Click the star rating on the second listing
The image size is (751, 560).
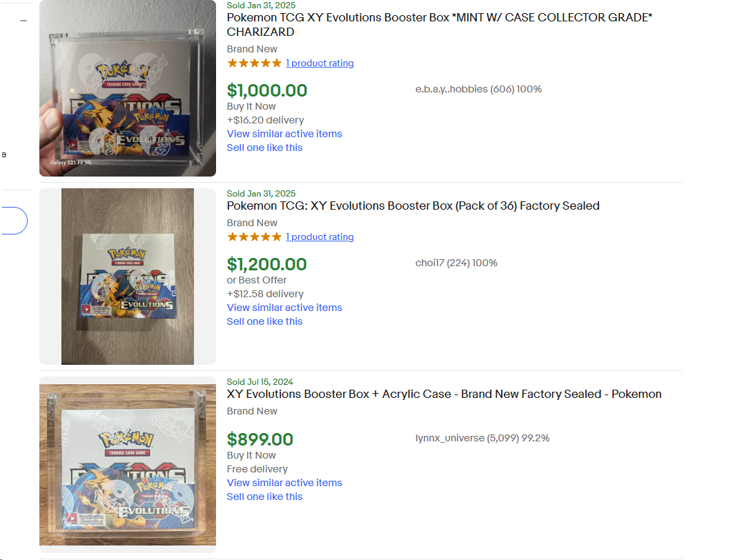pos(254,237)
